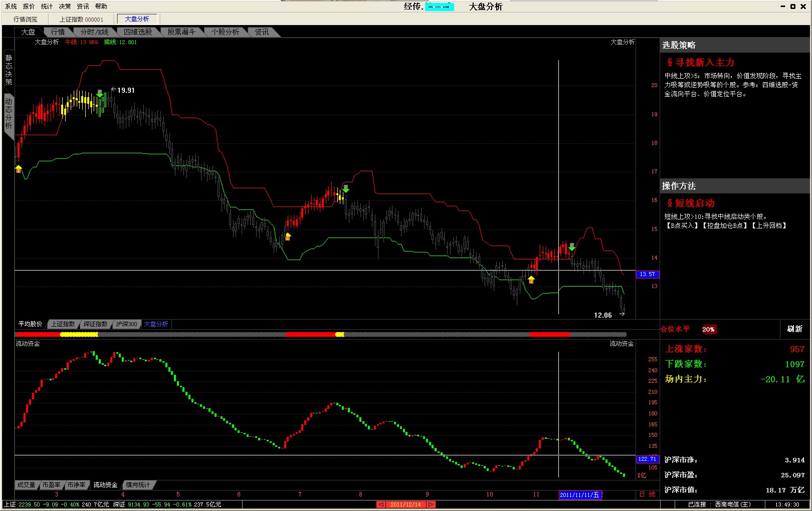Click the highlighted 2011/11/11/五 date marker
812x511 pixels.
[580, 495]
